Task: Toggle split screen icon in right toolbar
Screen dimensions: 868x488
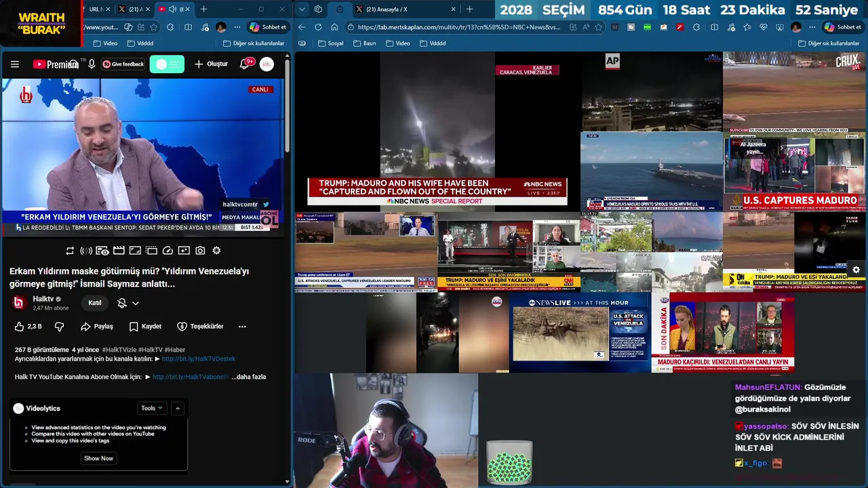Action: [x=714, y=27]
